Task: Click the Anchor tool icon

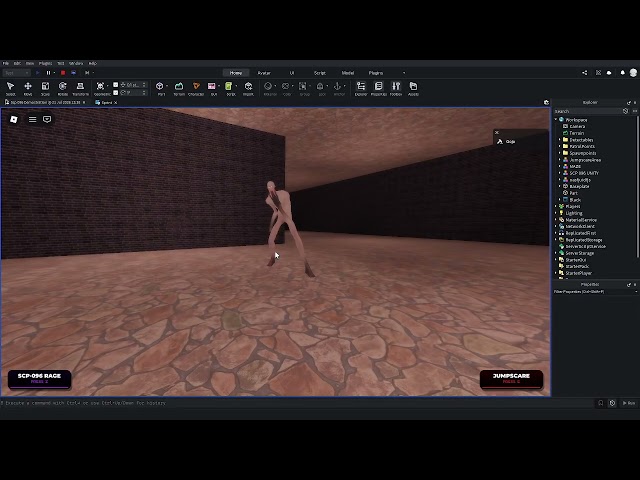Action: pyautogui.click(x=338, y=86)
